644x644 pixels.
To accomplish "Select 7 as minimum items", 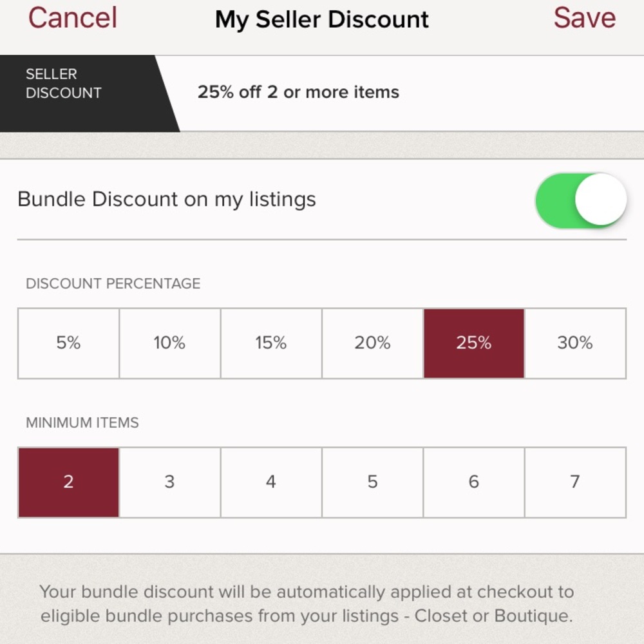I will point(575,482).
